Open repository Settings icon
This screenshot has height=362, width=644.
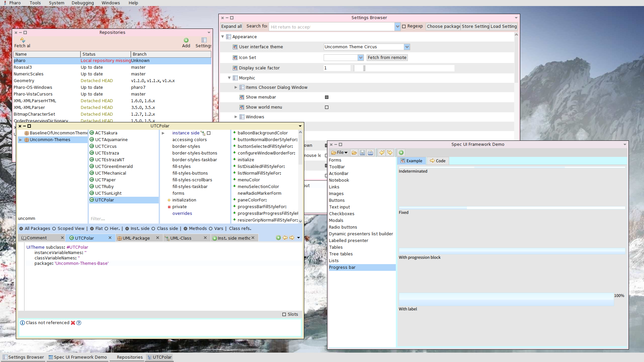pyautogui.click(x=204, y=40)
